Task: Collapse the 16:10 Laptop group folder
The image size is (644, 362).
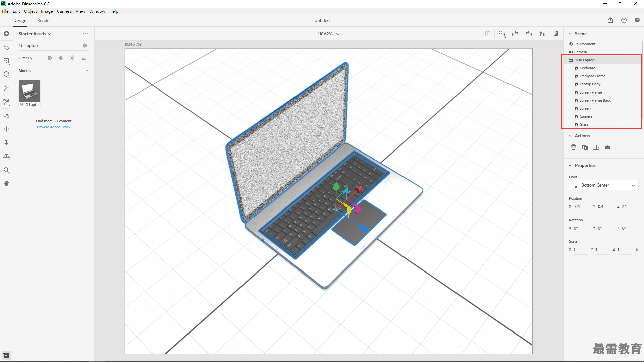Action: pos(571,60)
